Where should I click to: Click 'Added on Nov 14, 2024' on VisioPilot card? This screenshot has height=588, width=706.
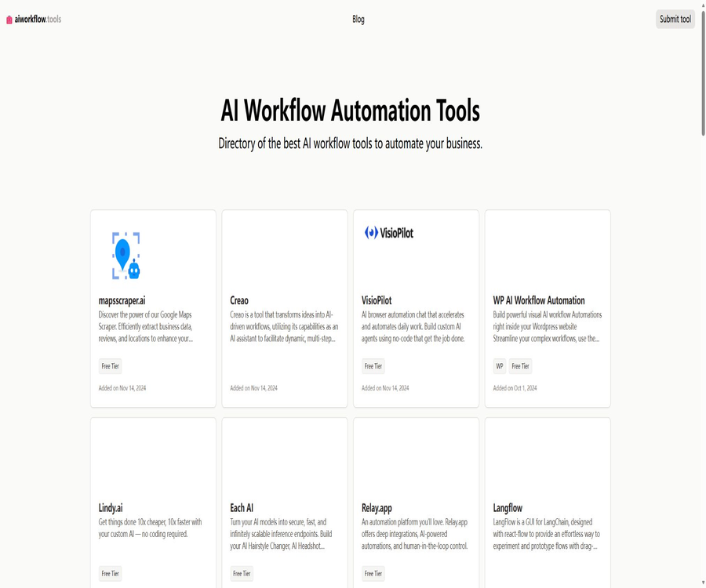pyautogui.click(x=385, y=388)
